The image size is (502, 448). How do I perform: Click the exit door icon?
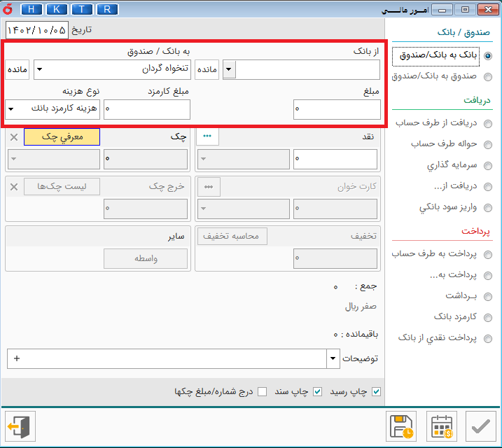(x=20, y=426)
